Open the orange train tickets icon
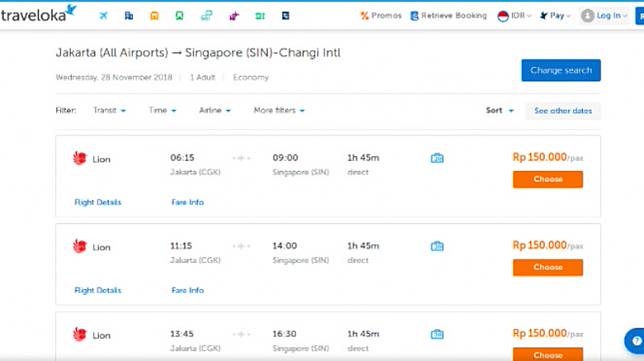Screen dimensions: 644x361 154,16
